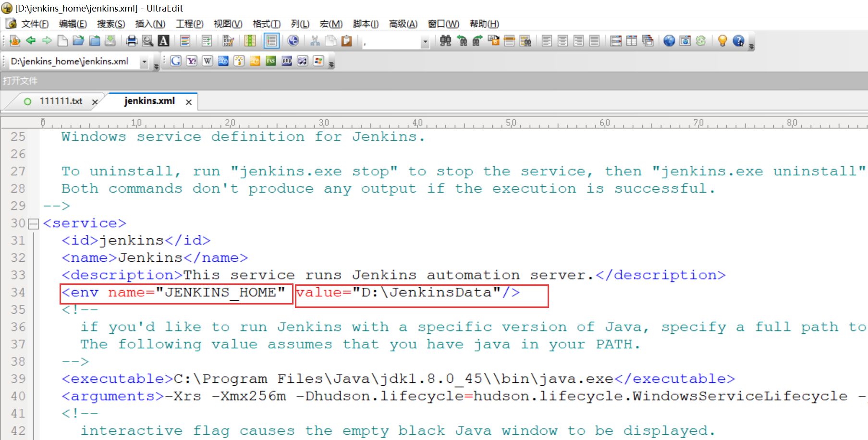
Task: Toggle the highlighted list display mode
Action: [x=271, y=41]
